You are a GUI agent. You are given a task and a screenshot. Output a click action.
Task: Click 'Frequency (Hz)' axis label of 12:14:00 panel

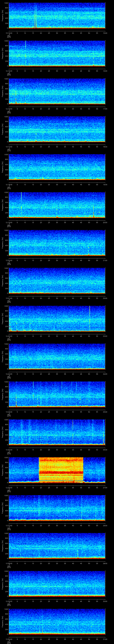pyautogui.click(x=3, y=16)
